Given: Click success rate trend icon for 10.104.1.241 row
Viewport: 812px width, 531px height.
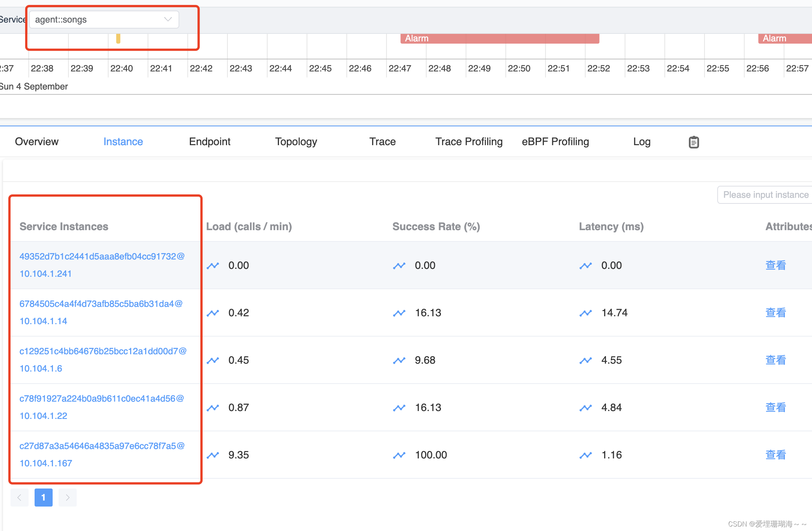Looking at the screenshot, I should pos(399,265).
